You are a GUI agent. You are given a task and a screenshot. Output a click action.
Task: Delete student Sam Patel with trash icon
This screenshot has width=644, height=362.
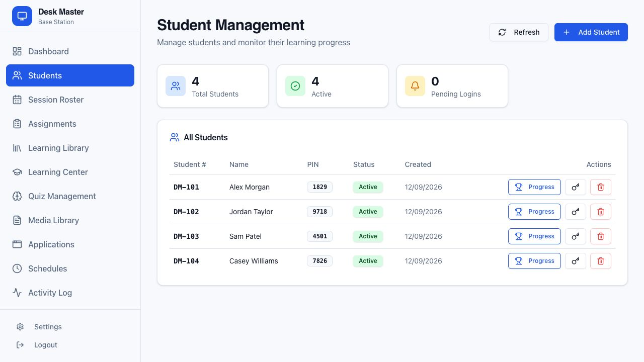click(x=601, y=236)
